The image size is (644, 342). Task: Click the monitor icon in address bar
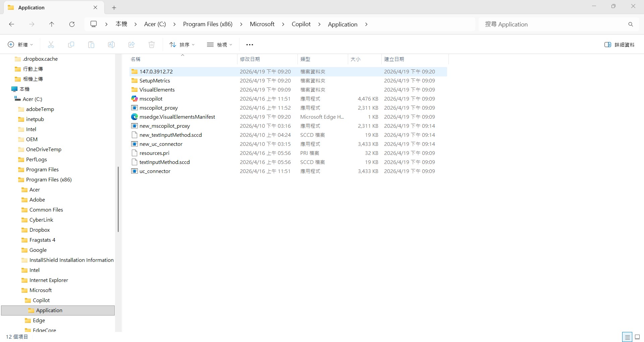94,24
